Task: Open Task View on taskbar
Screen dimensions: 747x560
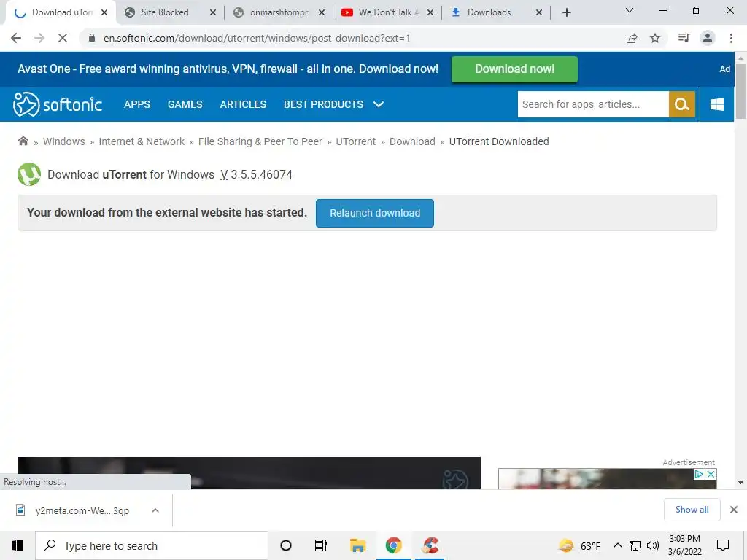Action: (321, 545)
